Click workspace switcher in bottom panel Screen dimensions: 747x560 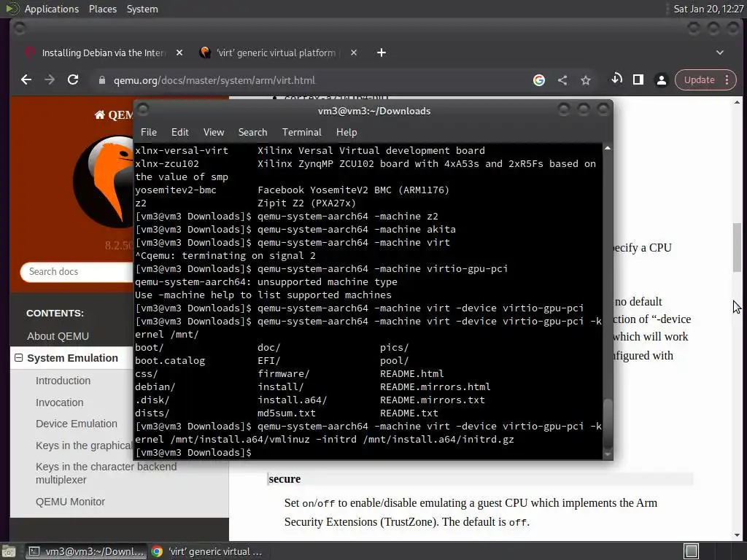691,551
